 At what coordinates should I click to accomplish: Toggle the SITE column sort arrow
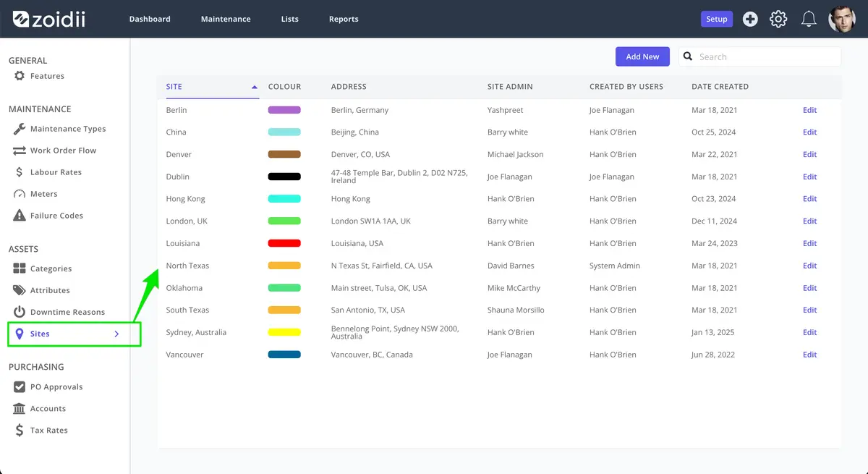(255, 87)
